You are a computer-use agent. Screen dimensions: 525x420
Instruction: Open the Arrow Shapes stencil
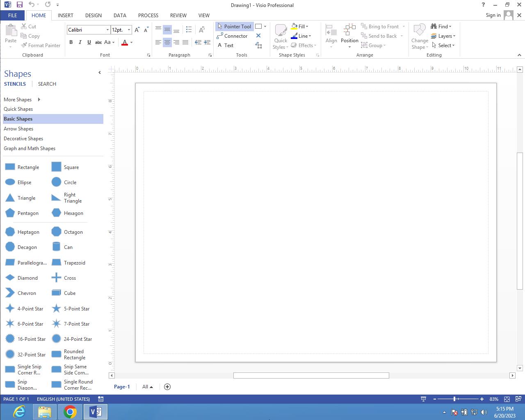tap(18, 129)
